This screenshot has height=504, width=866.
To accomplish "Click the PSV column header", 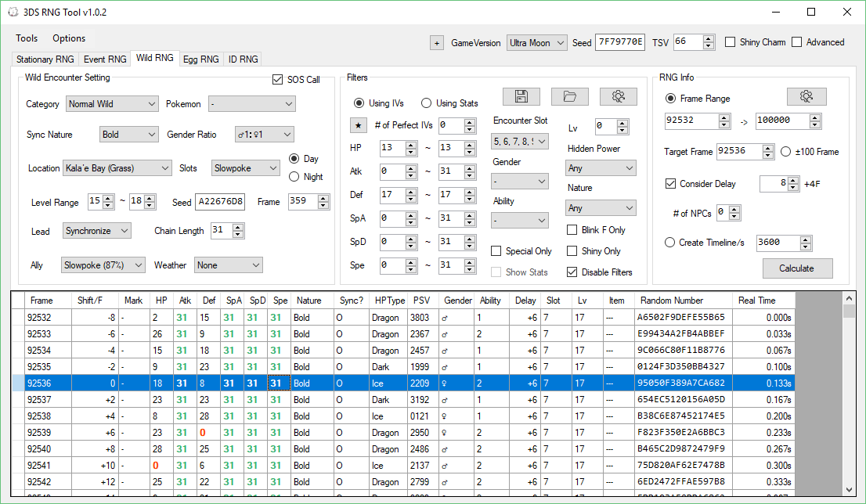I will (421, 301).
